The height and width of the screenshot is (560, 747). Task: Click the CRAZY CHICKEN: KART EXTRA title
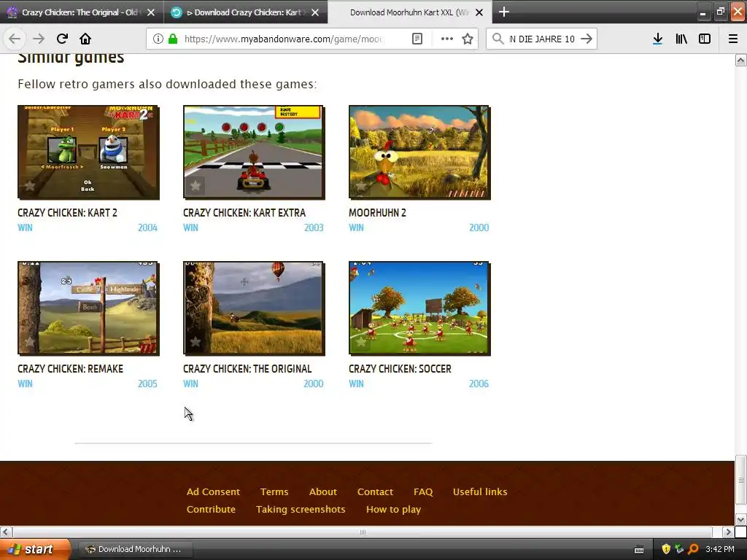click(244, 213)
